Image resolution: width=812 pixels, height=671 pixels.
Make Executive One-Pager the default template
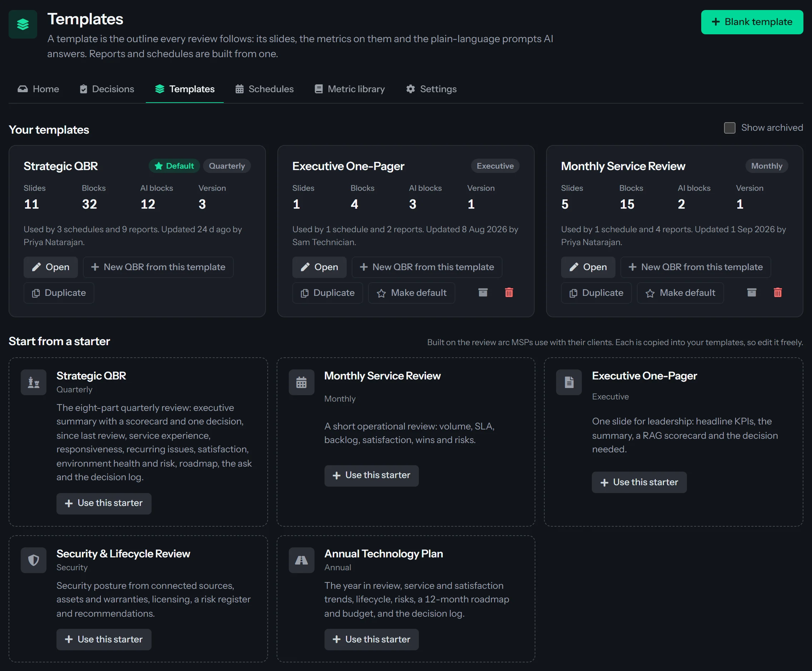(x=411, y=293)
